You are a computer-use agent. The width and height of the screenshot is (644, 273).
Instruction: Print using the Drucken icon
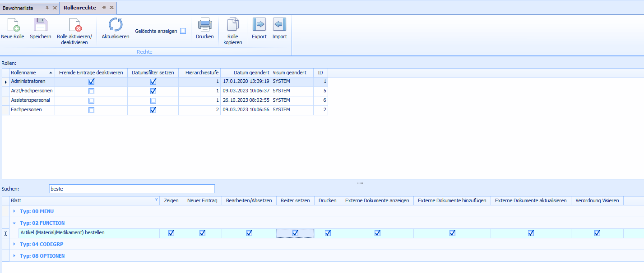205,25
